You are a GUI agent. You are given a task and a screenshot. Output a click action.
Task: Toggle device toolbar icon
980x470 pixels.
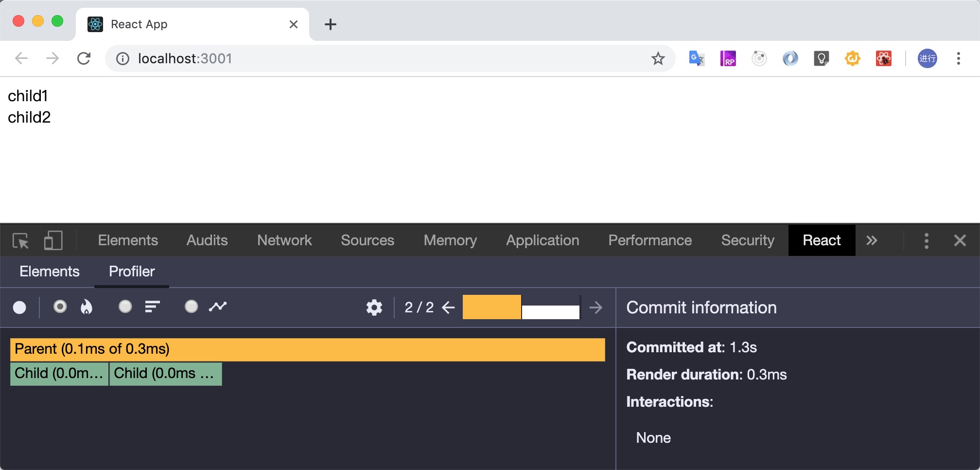(x=53, y=240)
